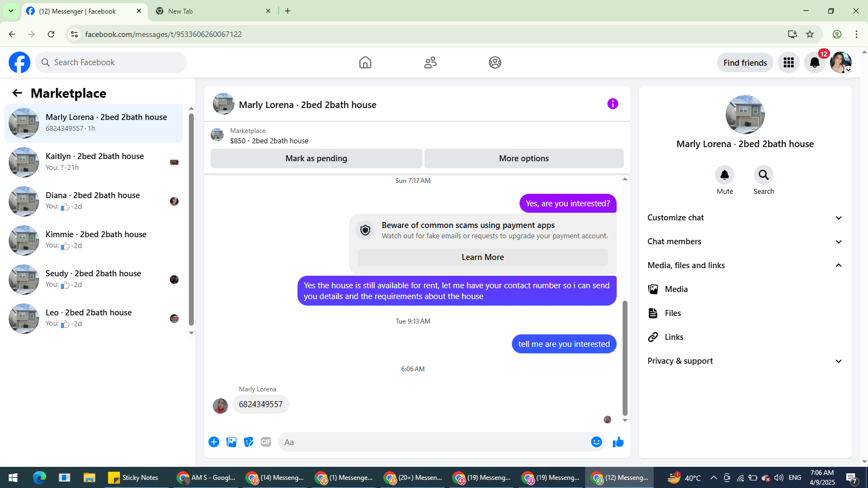
Task: Click Learn More on the scam warning
Action: 483,257
